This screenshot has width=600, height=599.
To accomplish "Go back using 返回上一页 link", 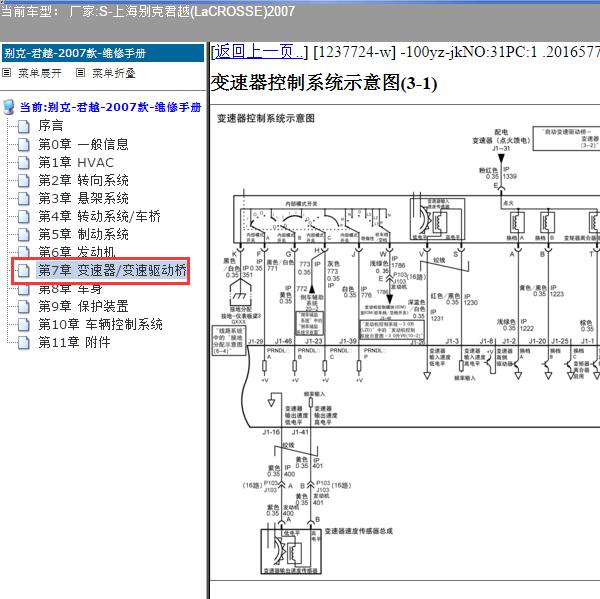I will [258, 52].
